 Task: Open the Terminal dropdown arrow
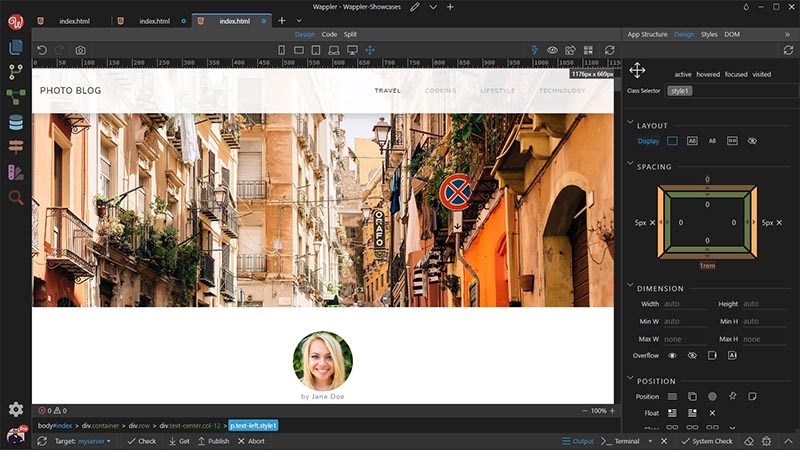[x=650, y=441]
